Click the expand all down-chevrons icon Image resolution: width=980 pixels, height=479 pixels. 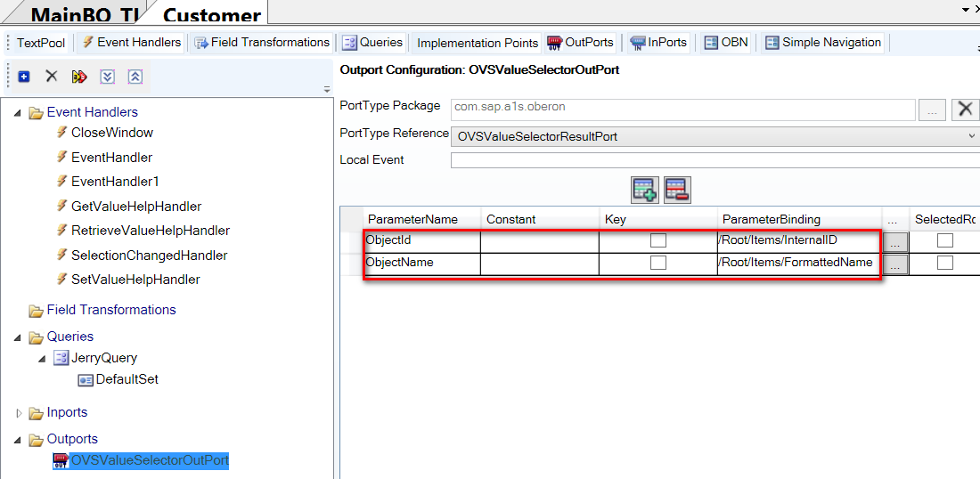(108, 77)
